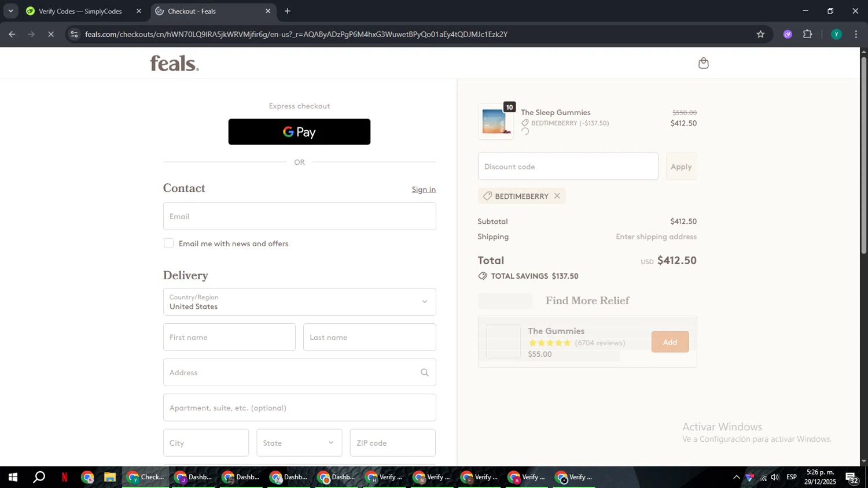Close the Verify Codes — SimplyCodes tab
Screen dimensions: 868x488
pyautogui.click(x=139, y=11)
